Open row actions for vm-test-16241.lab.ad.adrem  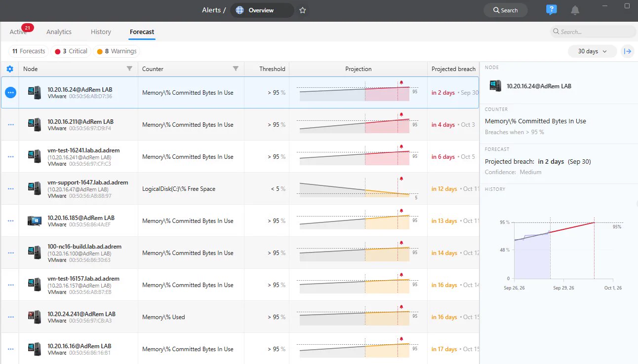(x=11, y=157)
